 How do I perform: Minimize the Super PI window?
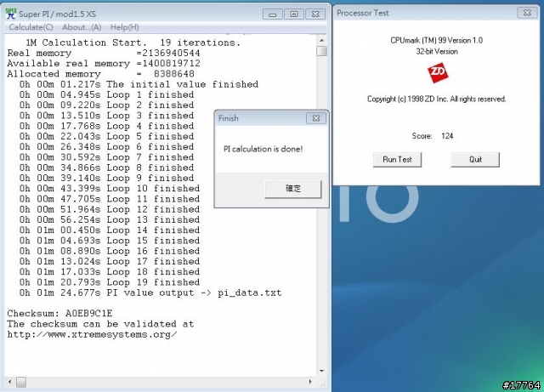(273, 14)
